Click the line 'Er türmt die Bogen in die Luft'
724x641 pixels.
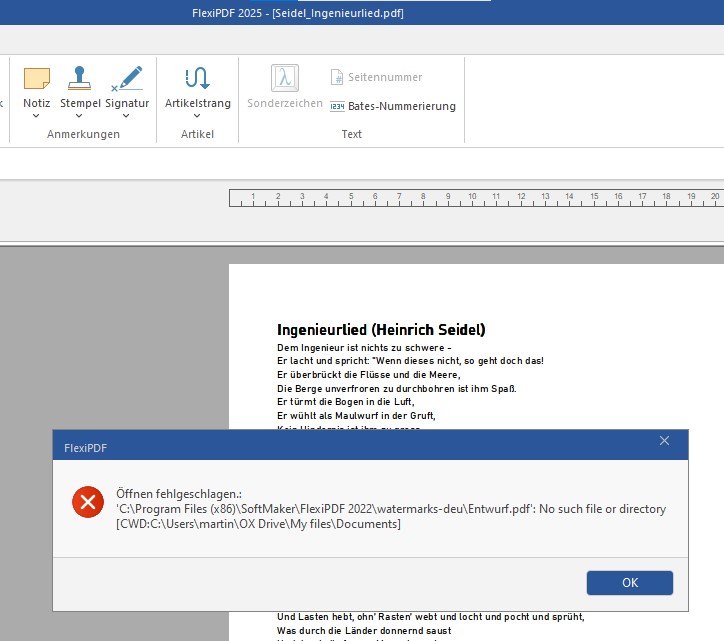[x=345, y=402]
